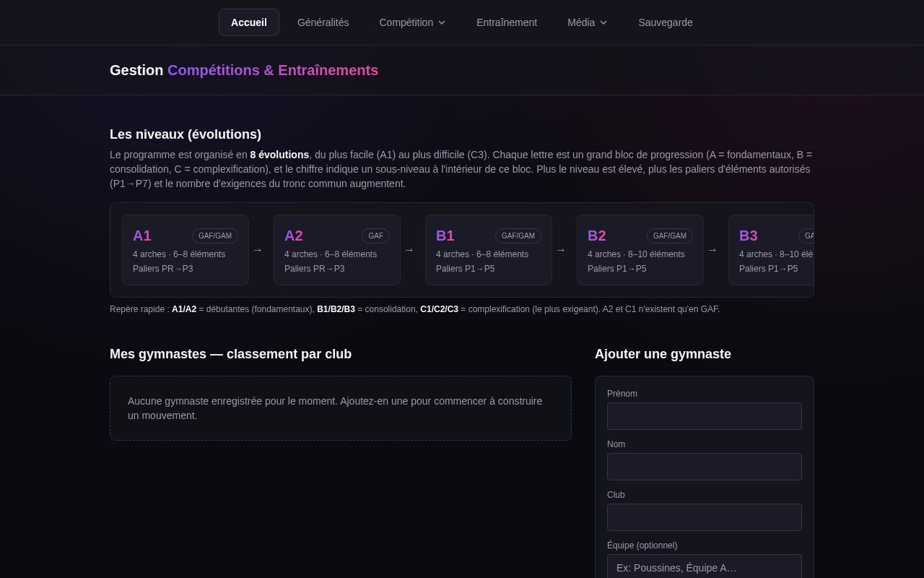This screenshot has height=578, width=924.
Task: Click the GAF/GAM badge on B2 card
Action: 670,236
